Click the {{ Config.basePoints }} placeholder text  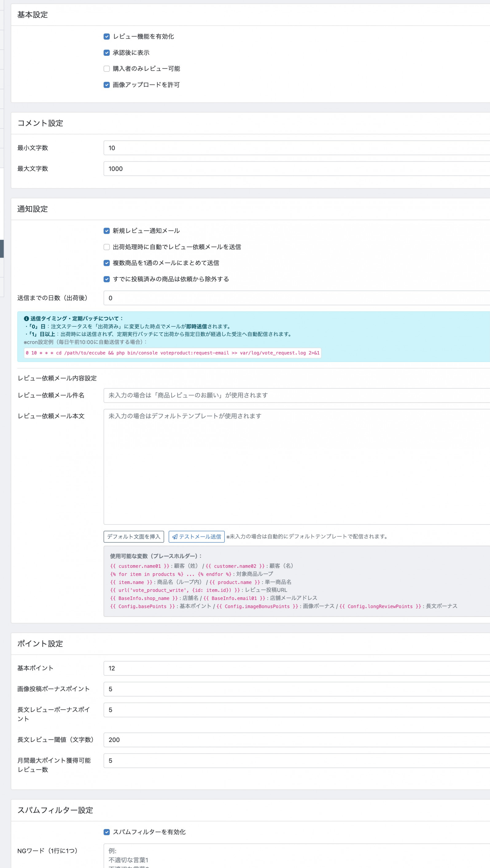143,606
